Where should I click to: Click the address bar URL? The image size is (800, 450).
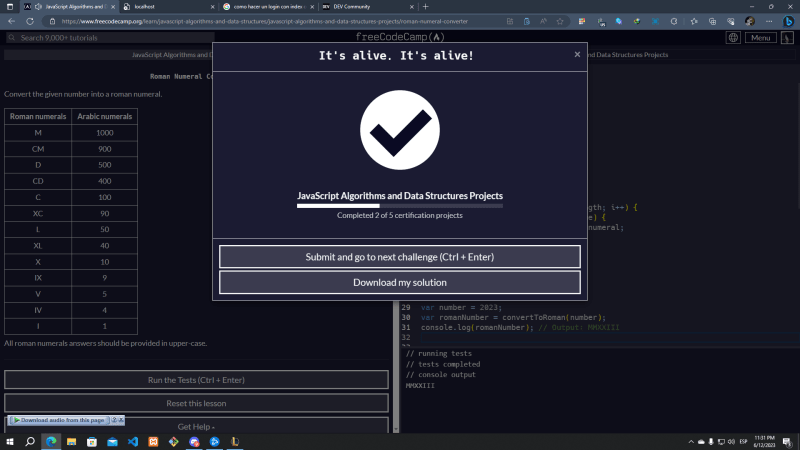[264, 21]
